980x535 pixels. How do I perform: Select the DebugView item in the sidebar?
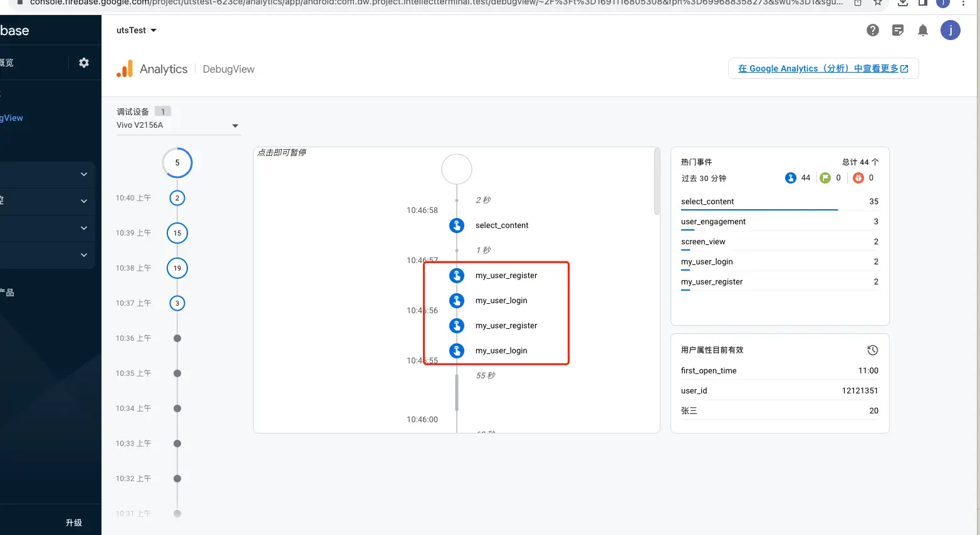[x=13, y=118]
